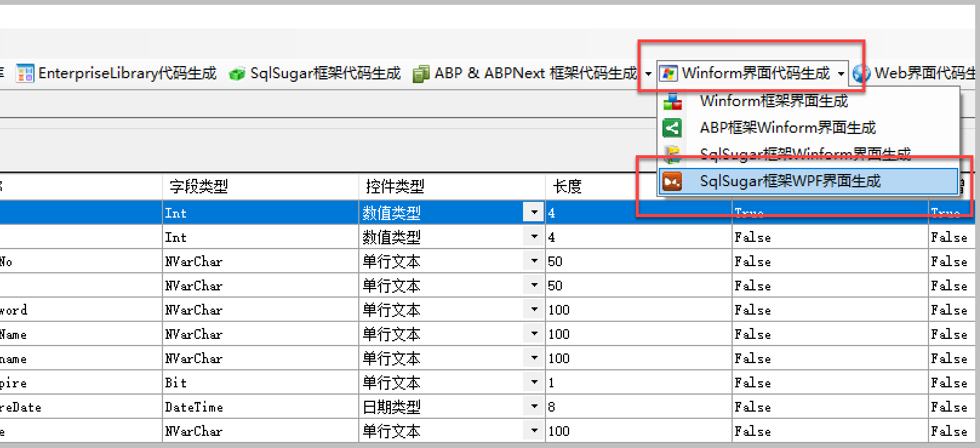Click first False cell in DateTime row
This screenshot has height=448, width=980.
[830, 407]
